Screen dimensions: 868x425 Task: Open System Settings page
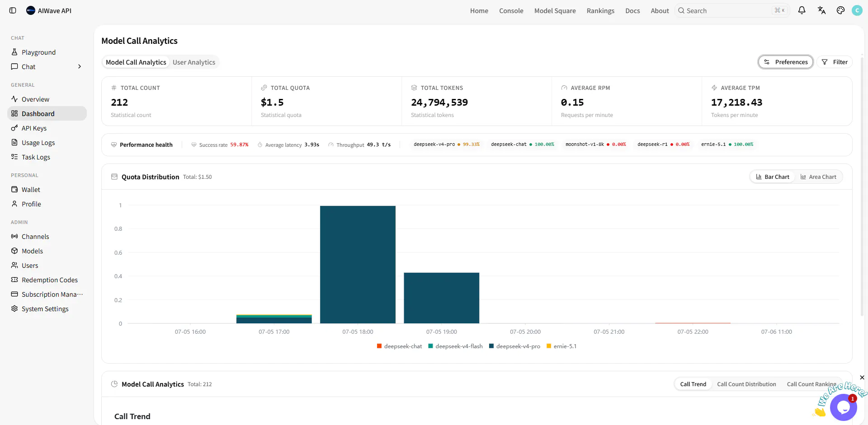[x=47, y=309]
